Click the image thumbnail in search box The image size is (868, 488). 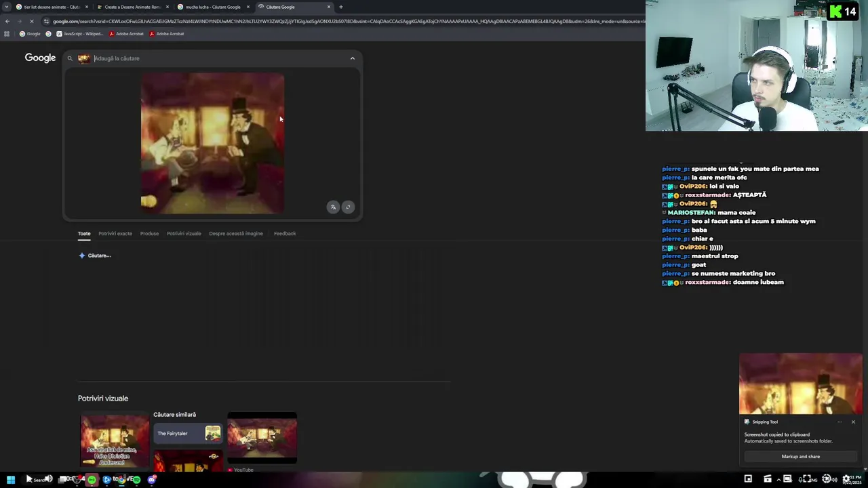point(83,58)
